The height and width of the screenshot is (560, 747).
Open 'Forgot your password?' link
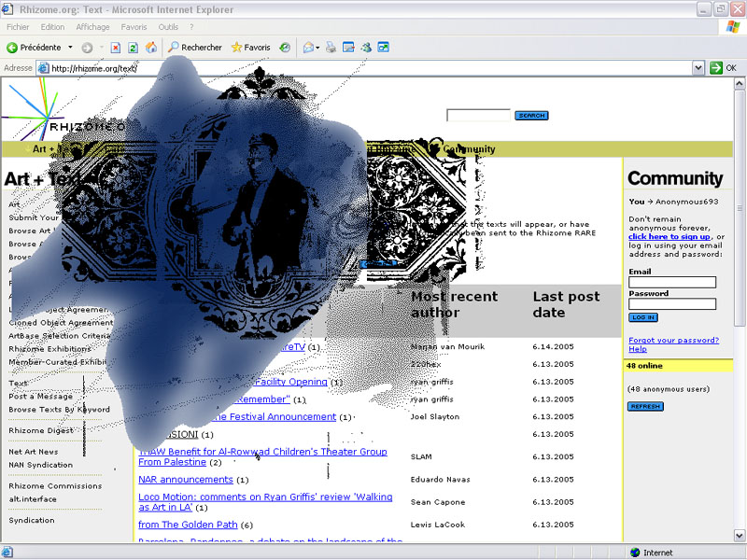click(x=673, y=340)
